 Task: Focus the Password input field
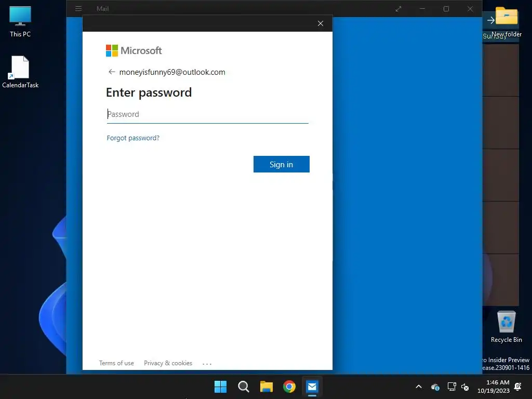point(207,114)
